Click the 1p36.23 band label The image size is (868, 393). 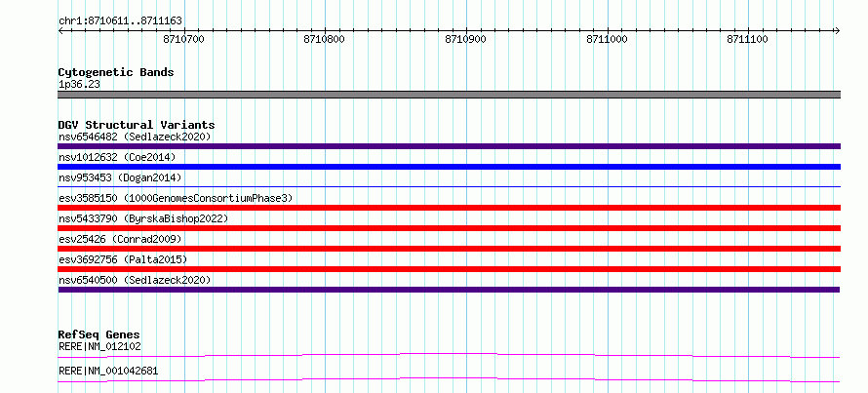click(79, 85)
